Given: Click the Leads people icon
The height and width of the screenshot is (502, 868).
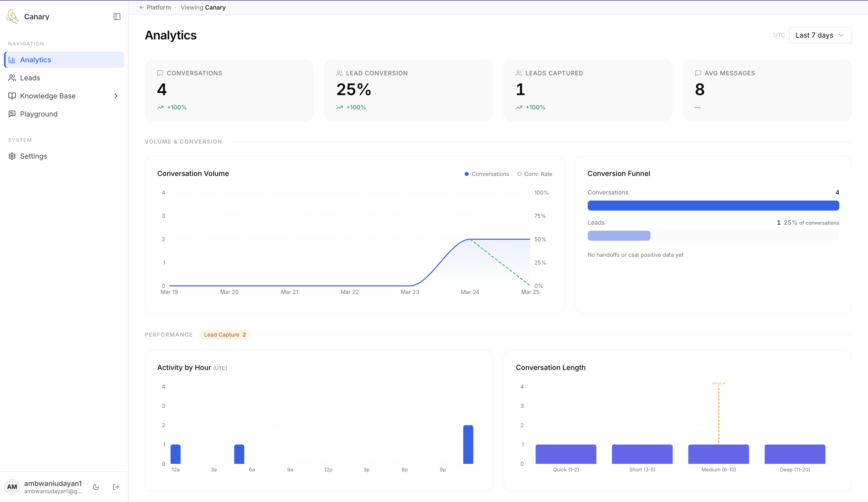Looking at the screenshot, I should pyautogui.click(x=12, y=78).
